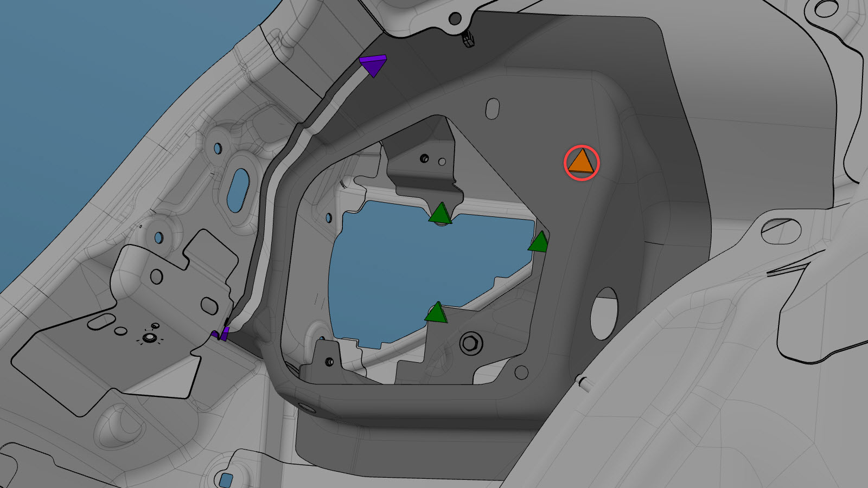Select the purple triangle marker at top

click(x=373, y=65)
